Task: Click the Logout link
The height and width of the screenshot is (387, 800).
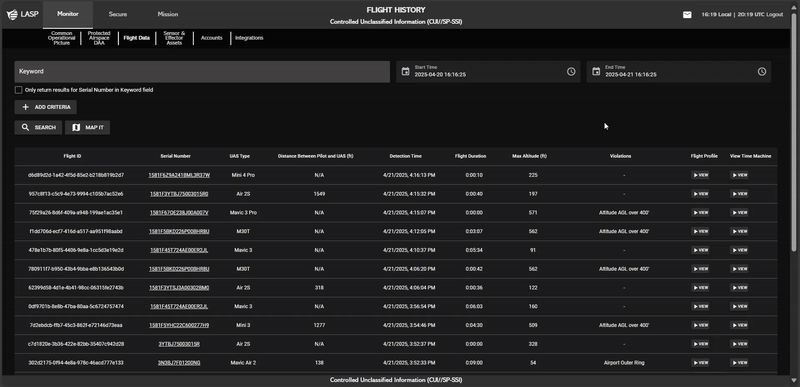Action: pyautogui.click(x=774, y=15)
